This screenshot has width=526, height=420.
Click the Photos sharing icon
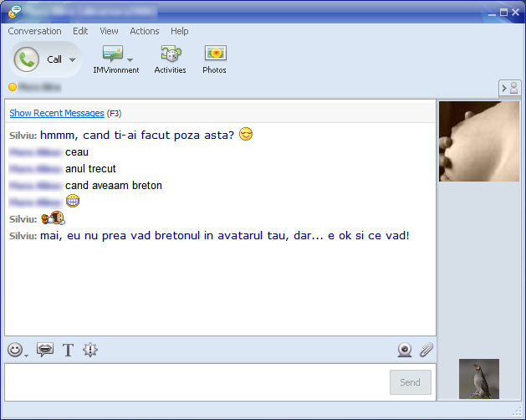point(215,54)
